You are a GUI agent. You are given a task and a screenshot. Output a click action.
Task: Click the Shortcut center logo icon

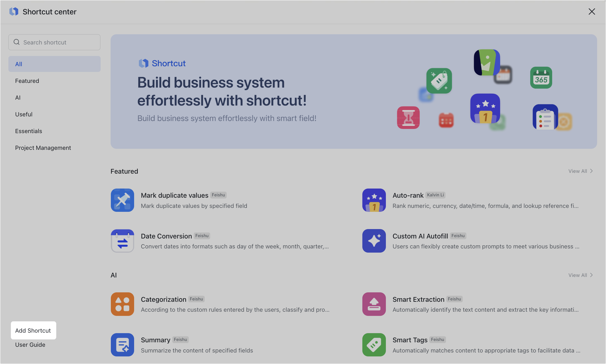click(14, 12)
